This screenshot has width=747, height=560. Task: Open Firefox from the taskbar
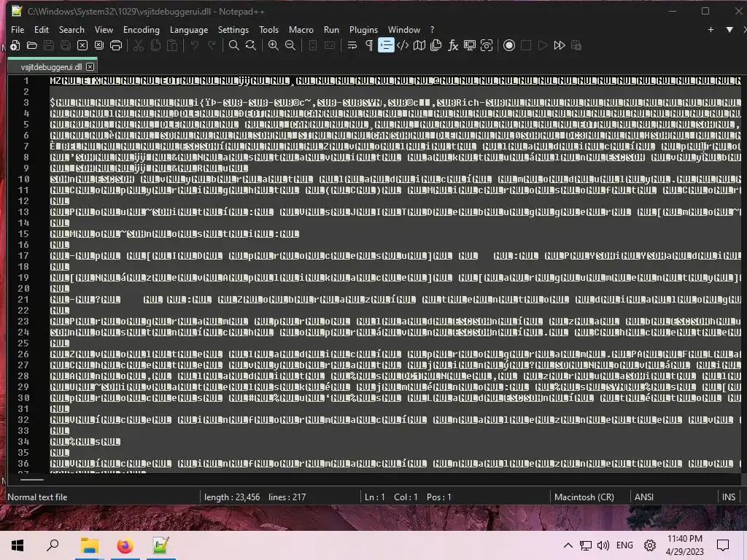tap(125, 545)
